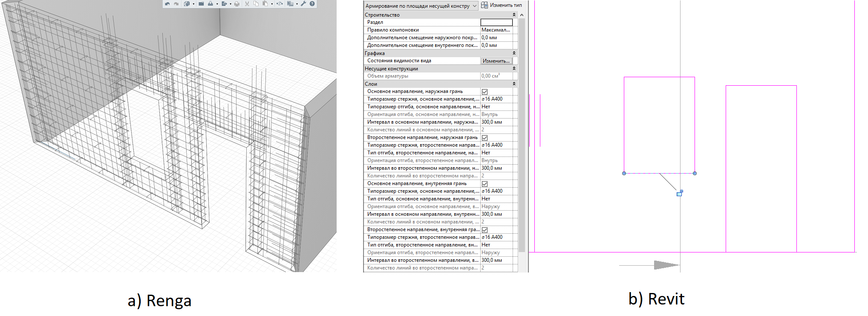Click the Изменить тип button
The width and height of the screenshot is (868, 316).
pos(502,5)
